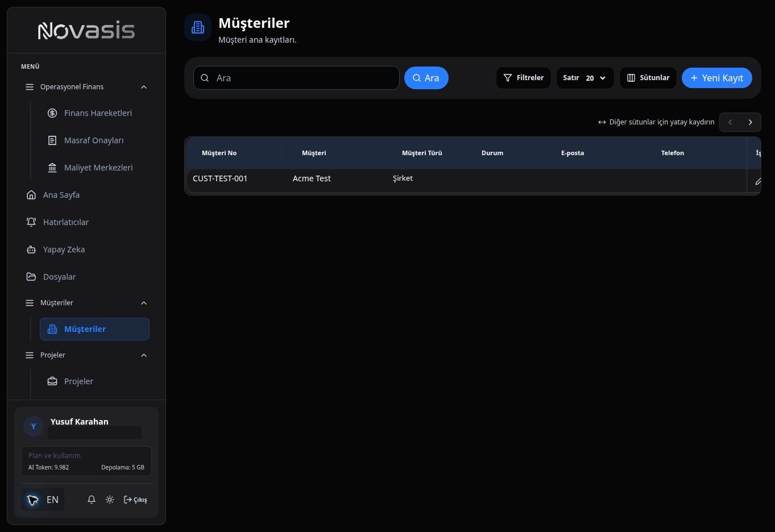Click the blue Ara search button

426,78
